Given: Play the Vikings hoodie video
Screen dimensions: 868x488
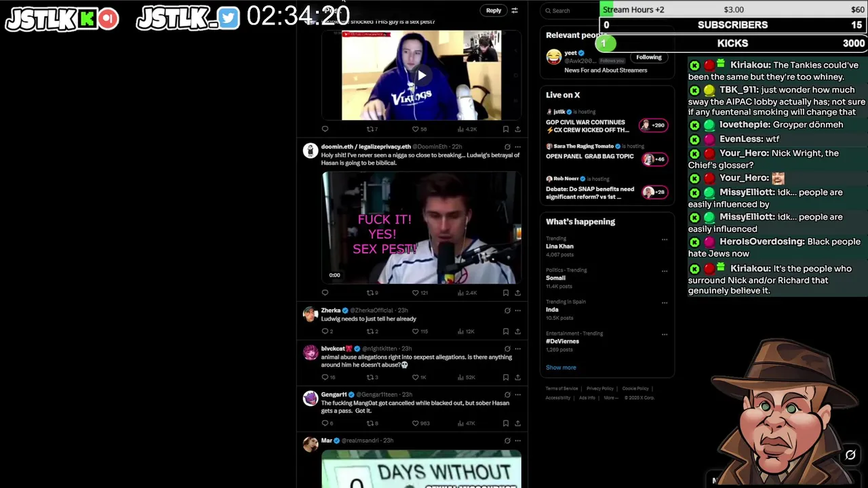Looking at the screenshot, I should [x=421, y=75].
